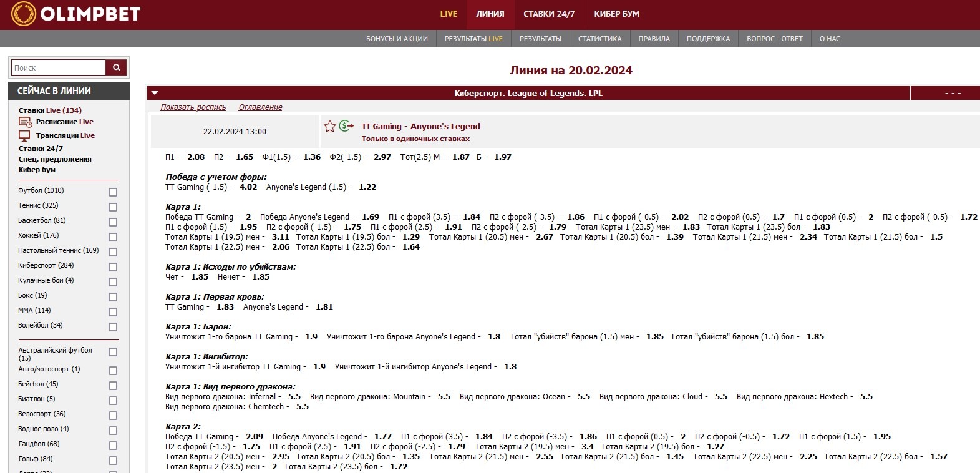Open the КИБЕР БУМ tab
The height and width of the screenshot is (473, 980).
[616, 14]
